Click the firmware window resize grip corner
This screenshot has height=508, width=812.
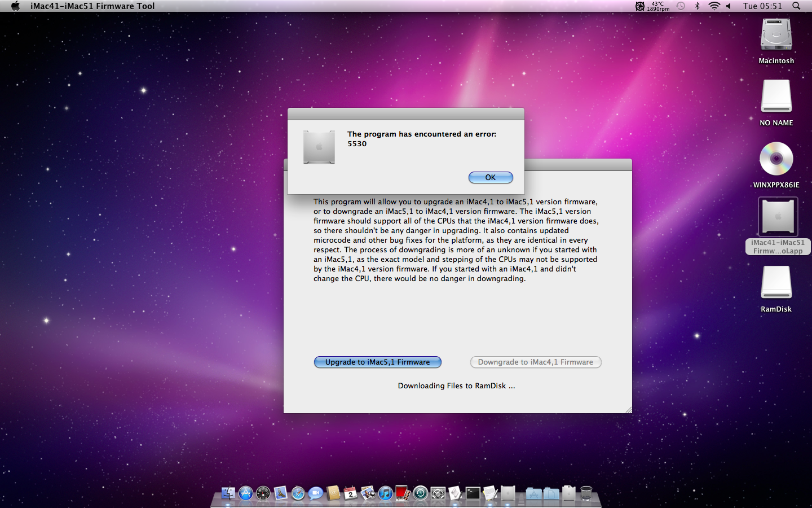point(628,409)
